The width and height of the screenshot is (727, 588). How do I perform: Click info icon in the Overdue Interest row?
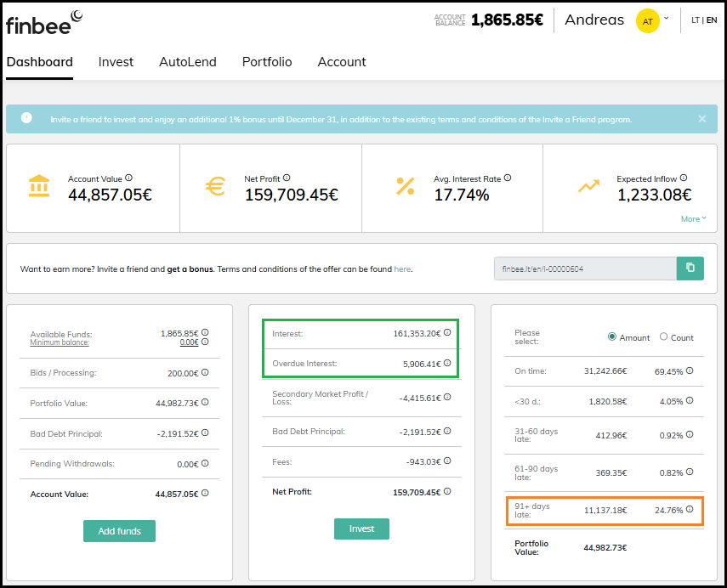tap(447, 364)
